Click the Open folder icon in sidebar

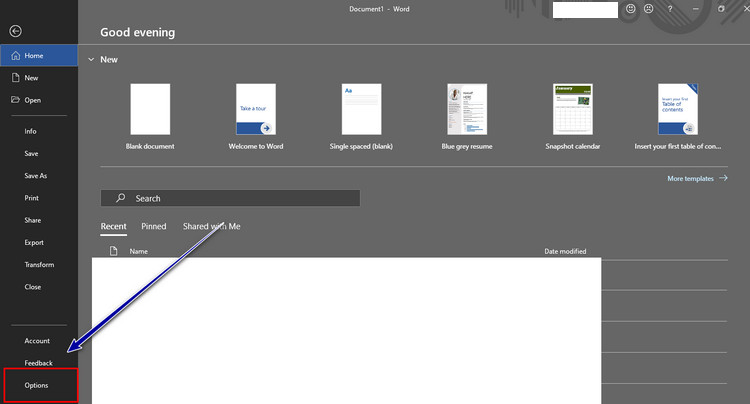click(x=15, y=99)
